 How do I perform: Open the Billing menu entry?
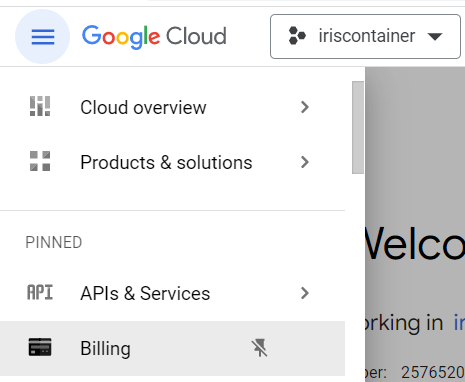click(172, 348)
